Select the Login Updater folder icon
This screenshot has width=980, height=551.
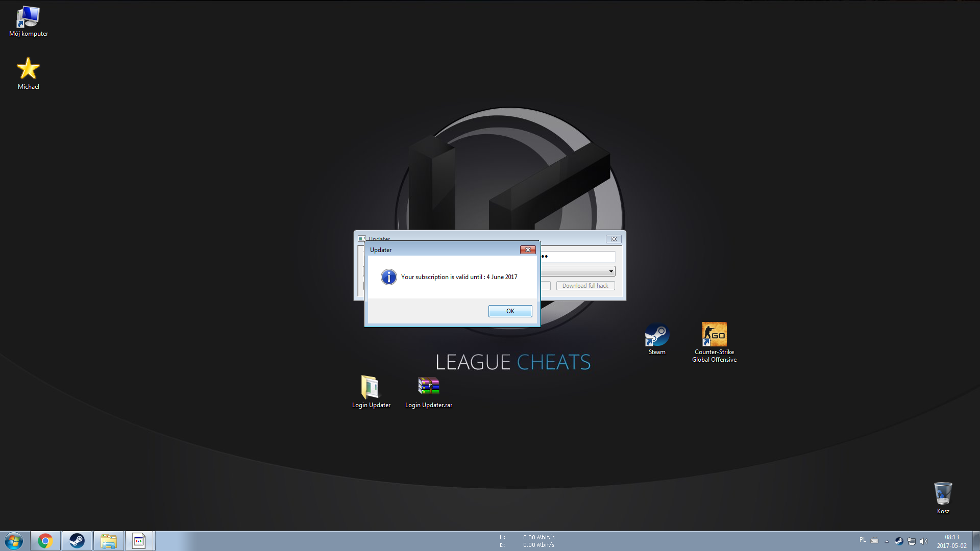click(371, 392)
